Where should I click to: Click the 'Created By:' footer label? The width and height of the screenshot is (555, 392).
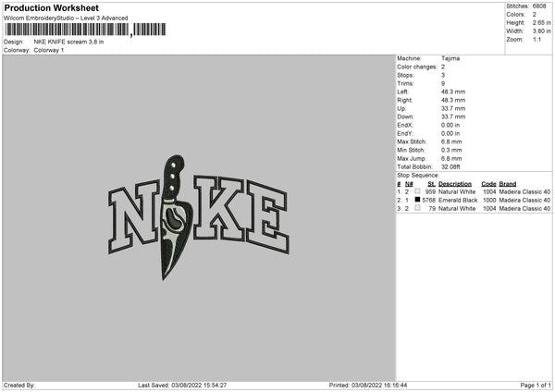[19, 386]
